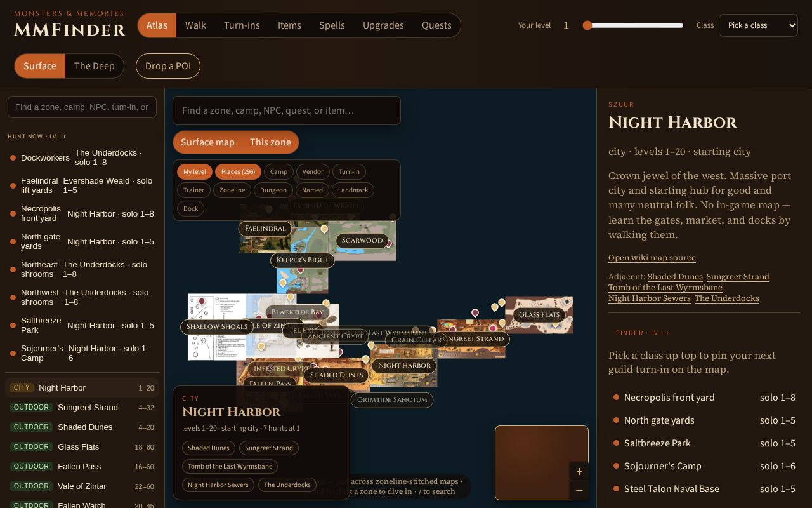812x508 pixels.
Task: Go to the Spells tab
Action: click(332, 25)
